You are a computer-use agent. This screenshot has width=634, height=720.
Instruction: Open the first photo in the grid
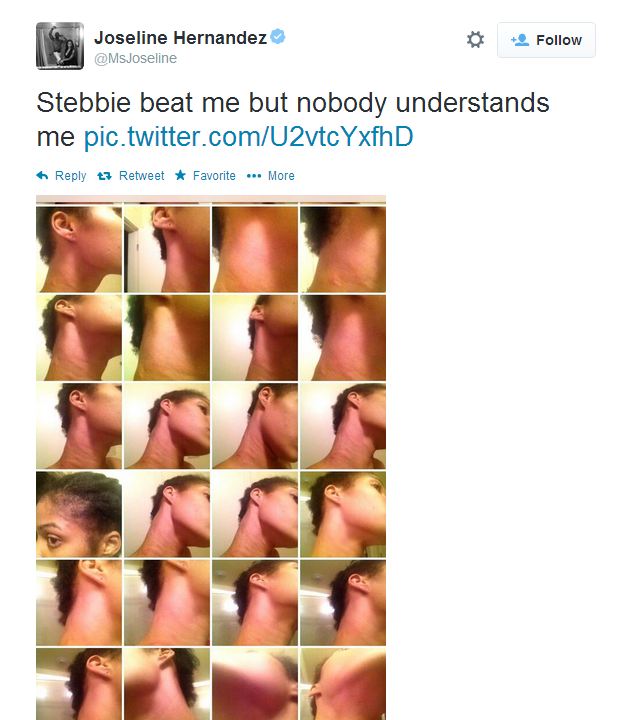point(79,249)
